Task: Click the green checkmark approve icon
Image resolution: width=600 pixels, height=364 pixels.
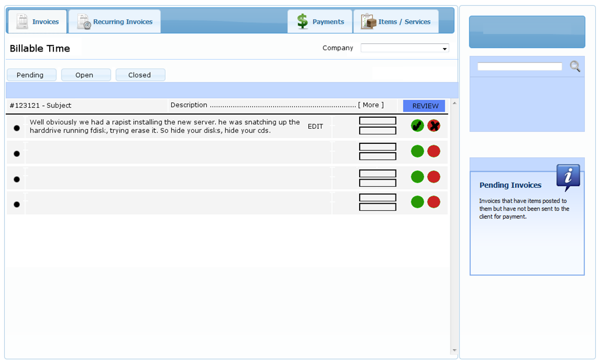Action: (417, 126)
